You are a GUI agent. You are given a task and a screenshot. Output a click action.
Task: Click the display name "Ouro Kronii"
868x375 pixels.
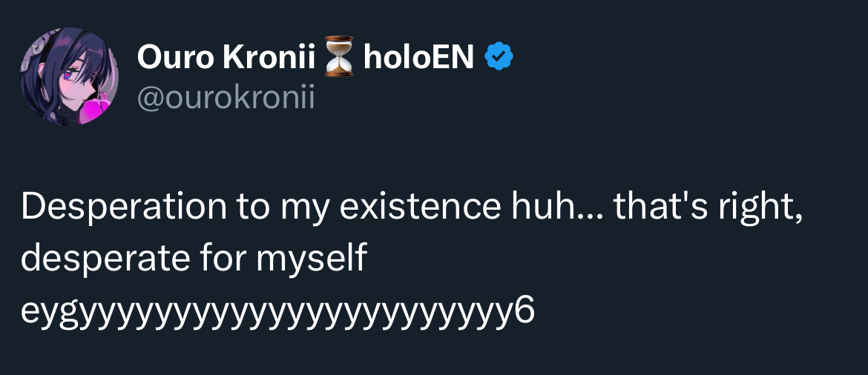click(x=226, y=58)
